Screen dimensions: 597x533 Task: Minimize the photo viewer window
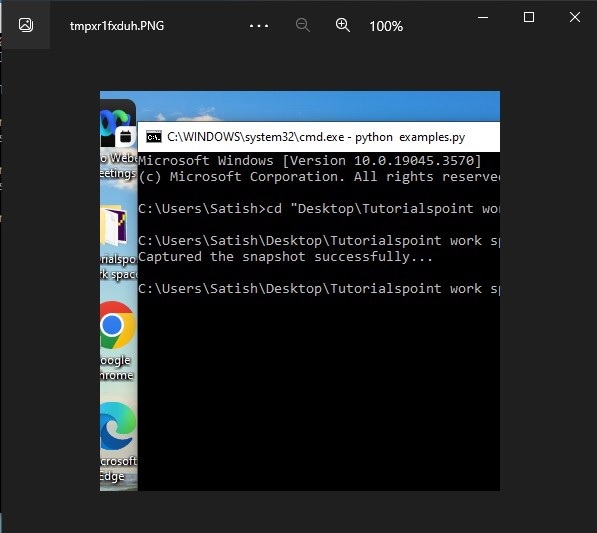click(x=483, y=17)
